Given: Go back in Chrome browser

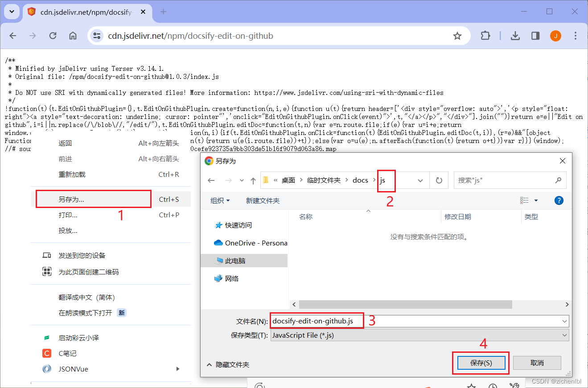Looking at the screenshot, I should [12, 36].
